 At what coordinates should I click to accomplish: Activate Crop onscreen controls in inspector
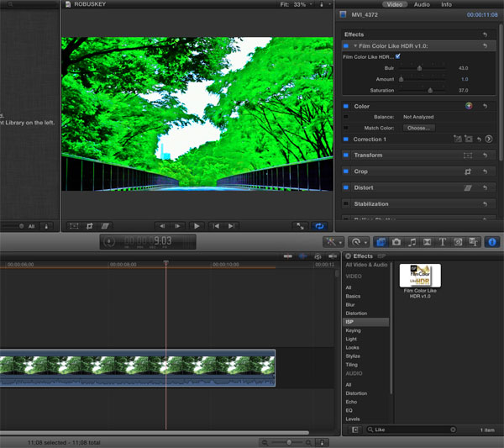coord(468,171)
